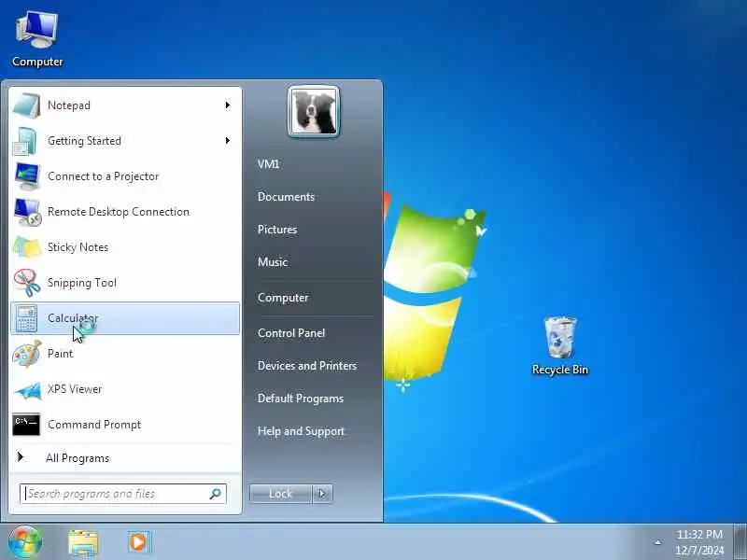Click the XPS Viewer text label
747x560 pixels.
point(75,389)
